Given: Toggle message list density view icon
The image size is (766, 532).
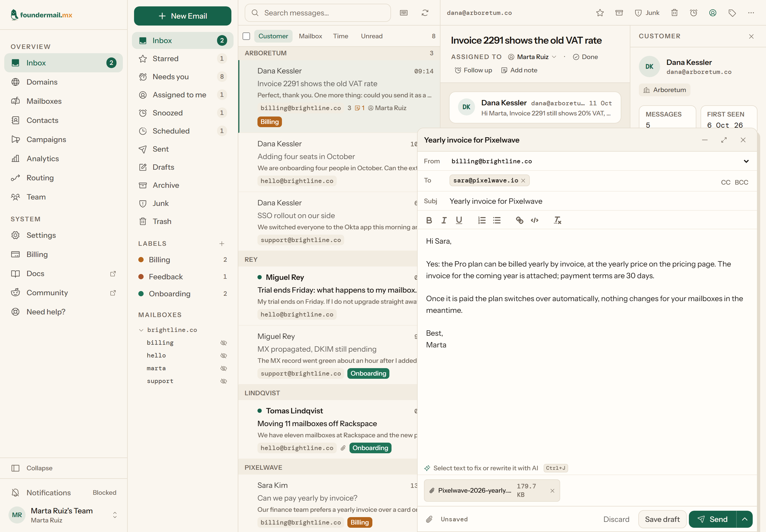Looking at the screenshot, I should [x=404, y=13].
